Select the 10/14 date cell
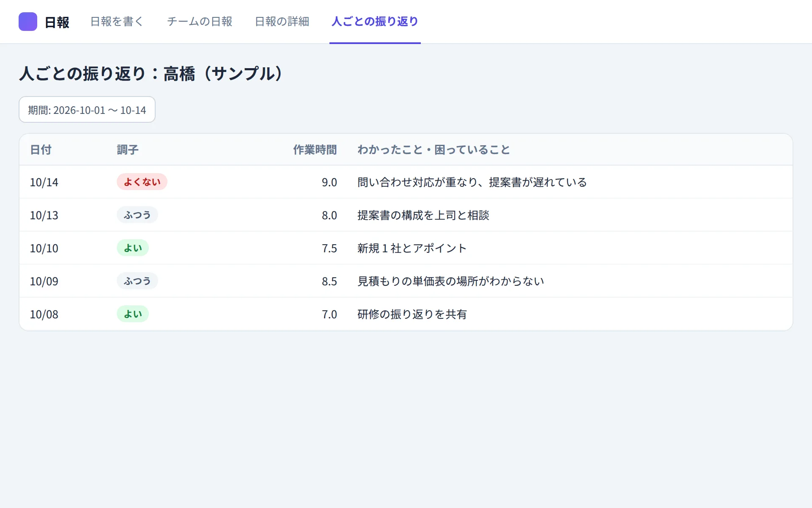 44,182
